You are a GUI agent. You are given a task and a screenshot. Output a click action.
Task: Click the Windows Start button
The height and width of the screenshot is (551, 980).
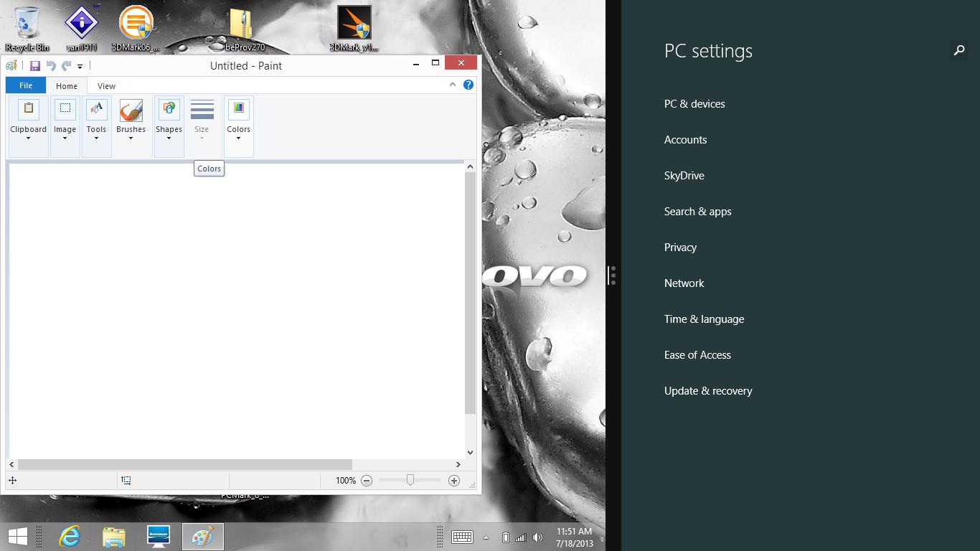[18, 536]
